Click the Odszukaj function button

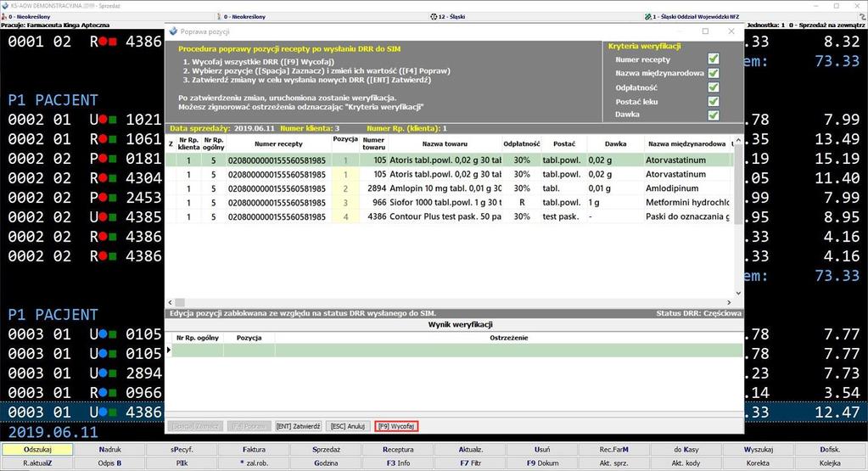point(37,450)
